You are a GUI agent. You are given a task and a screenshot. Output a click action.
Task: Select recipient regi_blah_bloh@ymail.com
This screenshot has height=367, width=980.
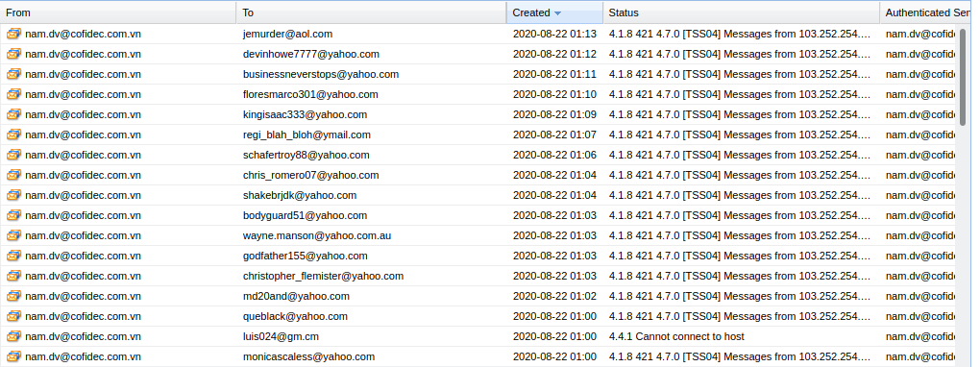[306, 135]
